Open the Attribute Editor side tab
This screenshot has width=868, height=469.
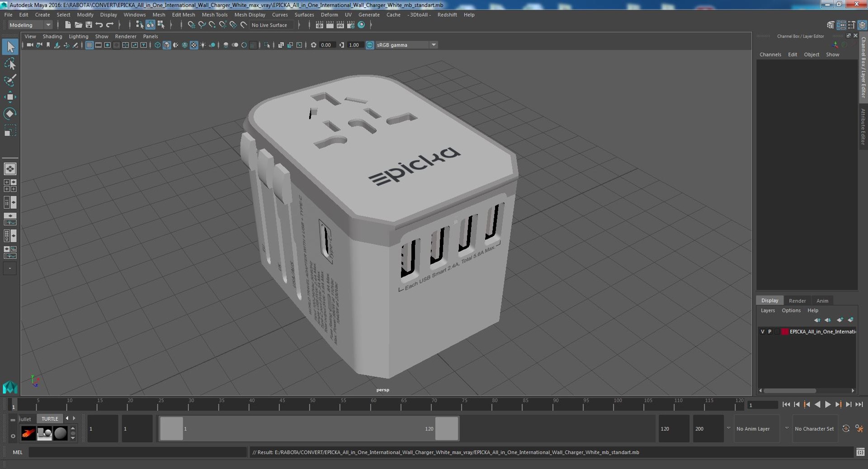click(863, 127)
